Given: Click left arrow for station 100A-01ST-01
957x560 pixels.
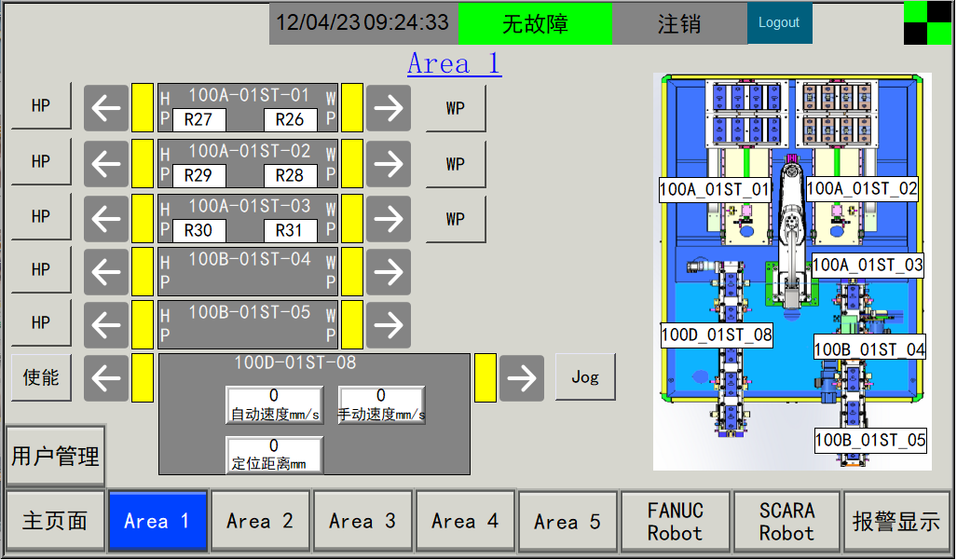Looking at the screenshot, I should coord(106,108).
